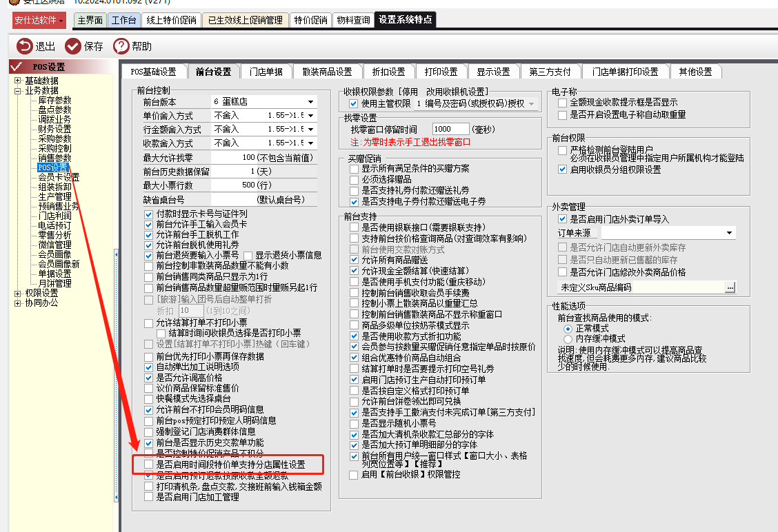Image resolution: width=778 pixels, height=532 pixels.
Task: Open 单价舍入方式 dropdown
Action: 310,116
